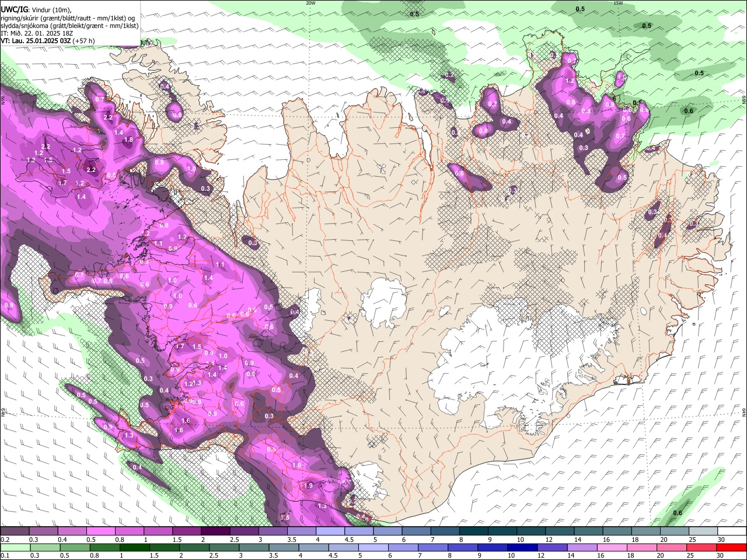Click the '15W' longitude label
The height and width of the screenshot is (560, 747).
point(618,2)
